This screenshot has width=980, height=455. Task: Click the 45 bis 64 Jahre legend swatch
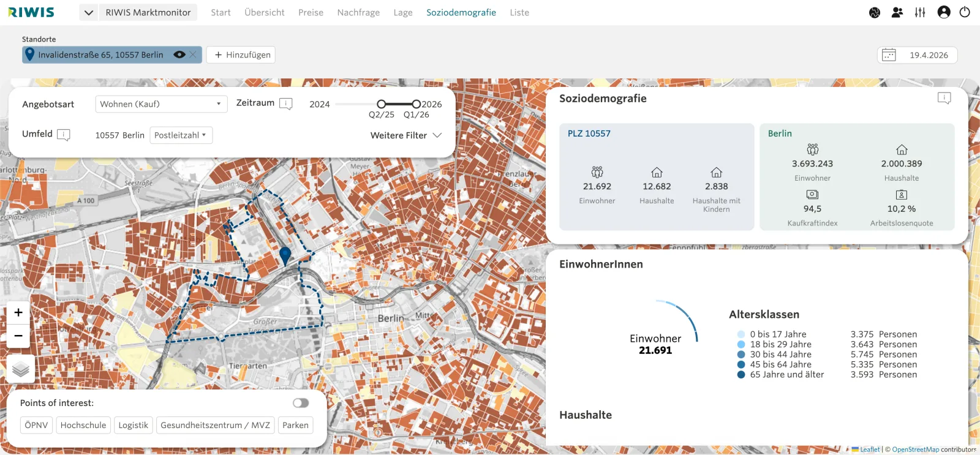click(741, 364)
